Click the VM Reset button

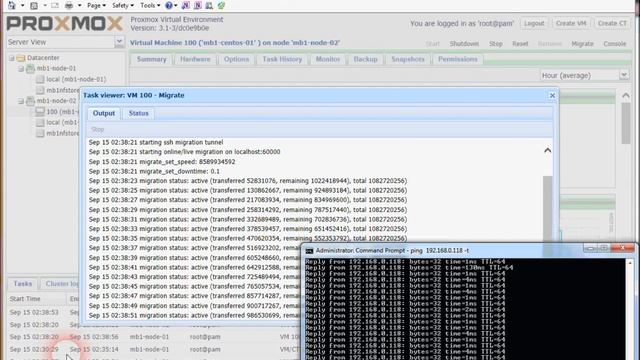click(520, 44)
